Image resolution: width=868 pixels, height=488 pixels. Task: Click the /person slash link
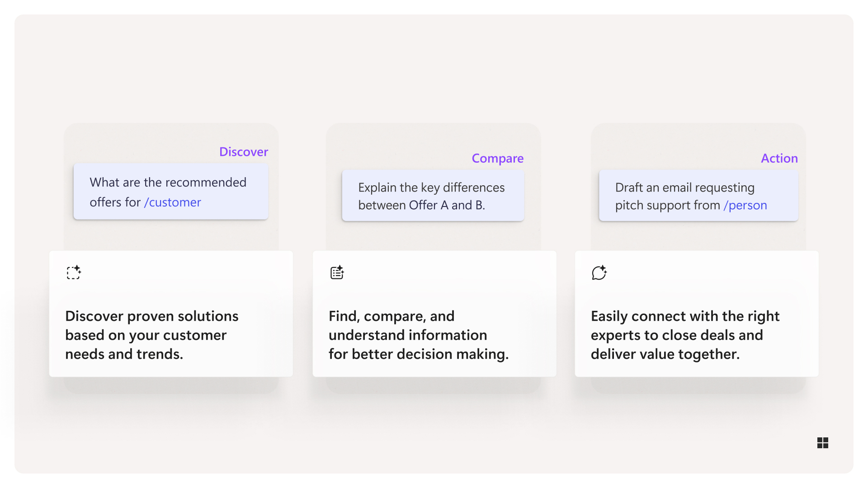tap(745, 205)
